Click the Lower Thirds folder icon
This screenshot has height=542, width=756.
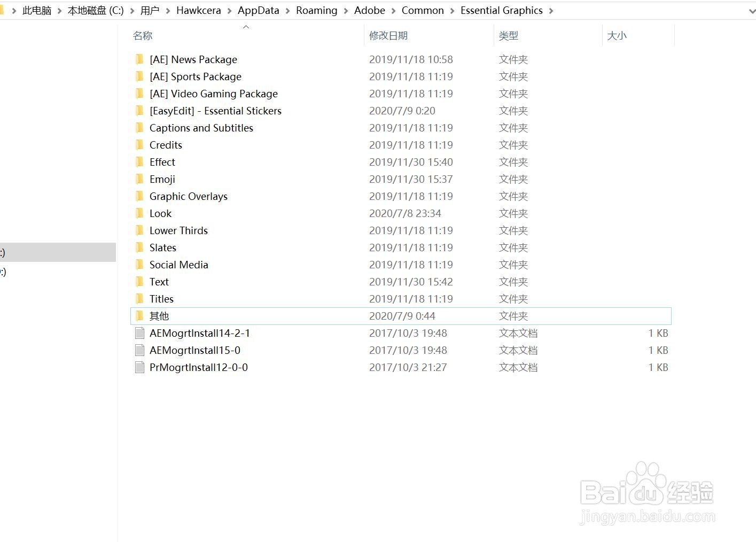pyautogui.click(x=139, y=230)
